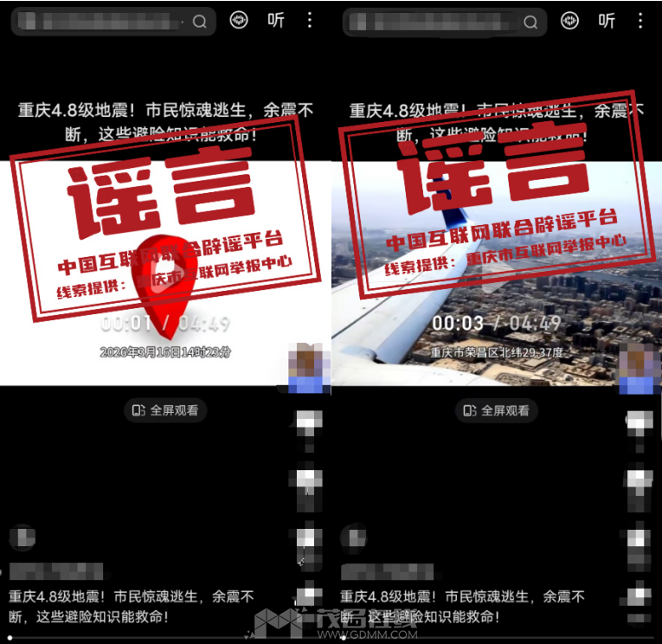Screen dimensions: 662x644
Task: Open the caption text under the left video
Action: (x=130, y=606)
